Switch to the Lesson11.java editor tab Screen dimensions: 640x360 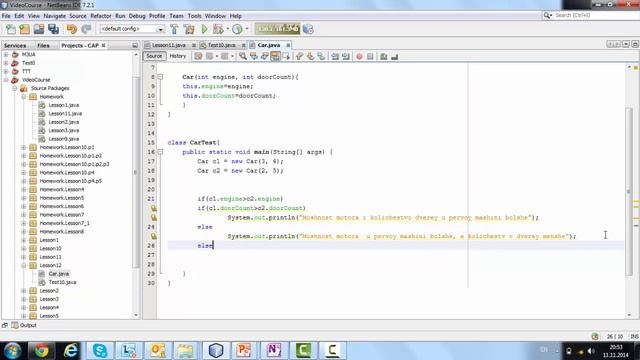tap(169, 45)
